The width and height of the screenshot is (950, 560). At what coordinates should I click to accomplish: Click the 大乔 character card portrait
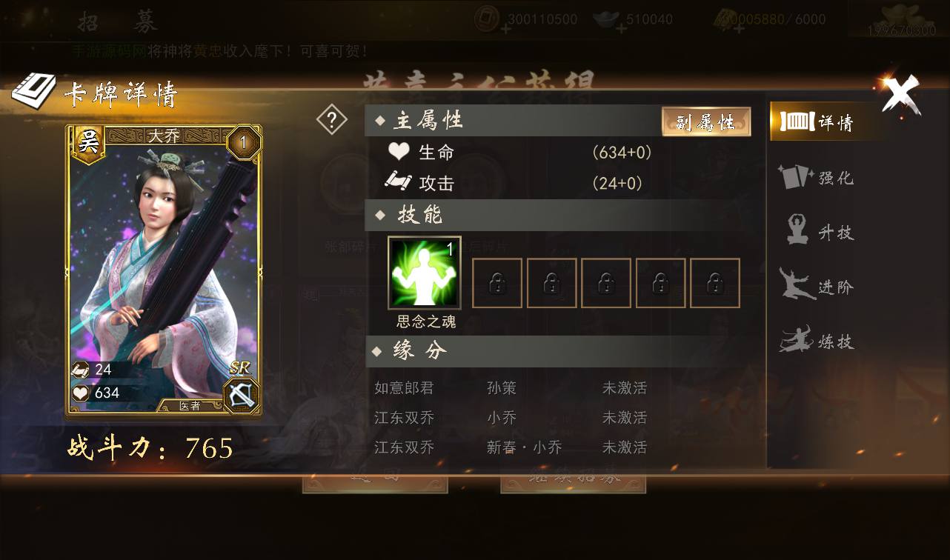[165, 270]
